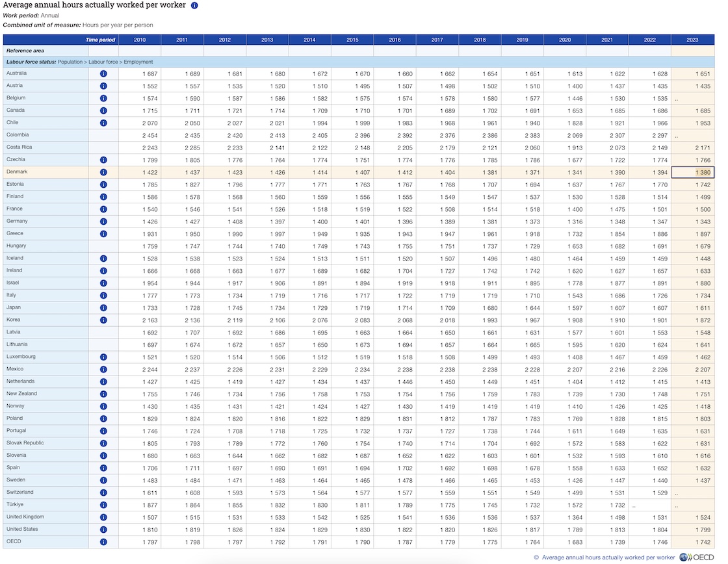The image size is (728, 564).
Task: Click the info icon beside the table title
Action: point(194,5)
